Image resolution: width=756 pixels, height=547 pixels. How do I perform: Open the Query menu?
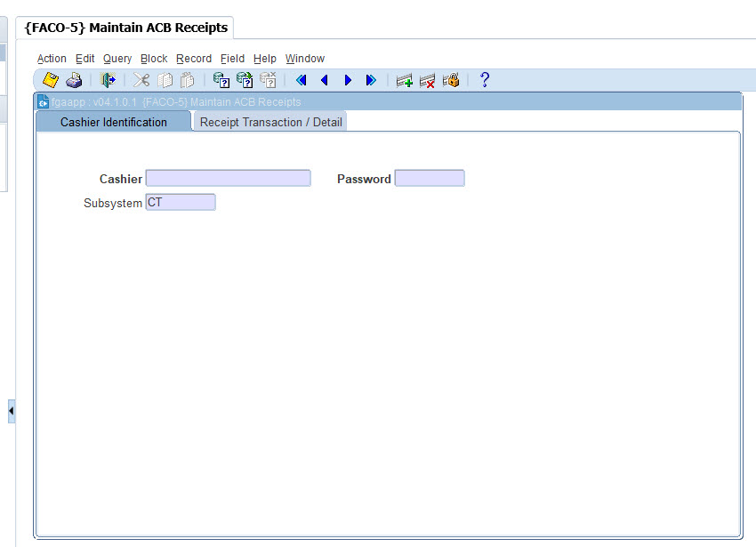(x=117, y=59)
